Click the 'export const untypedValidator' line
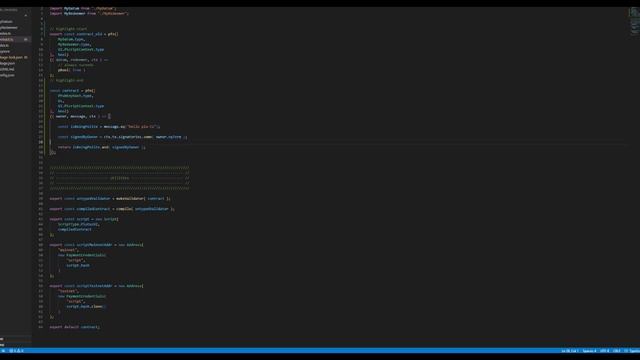 click(x=110, y=199)
